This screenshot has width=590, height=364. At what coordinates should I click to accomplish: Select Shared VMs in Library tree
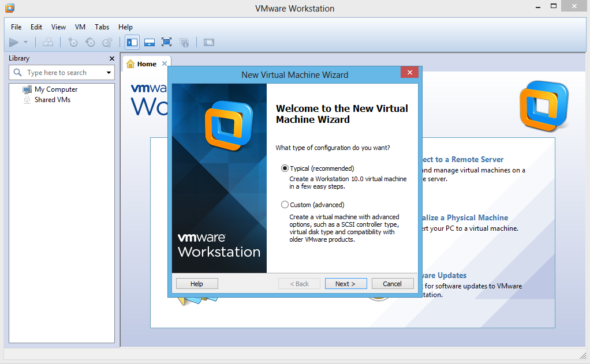pyautogui.click(x=53, y=100)
